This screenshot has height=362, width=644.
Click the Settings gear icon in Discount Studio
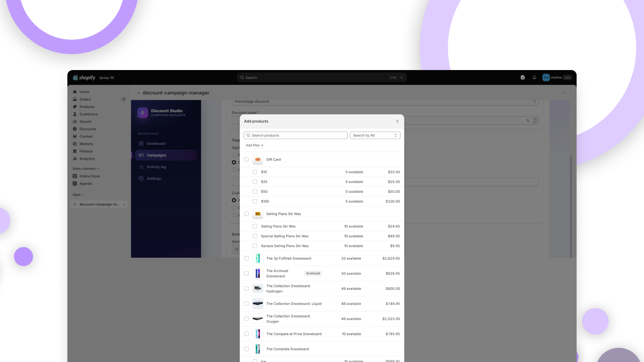tap(141, 179)
